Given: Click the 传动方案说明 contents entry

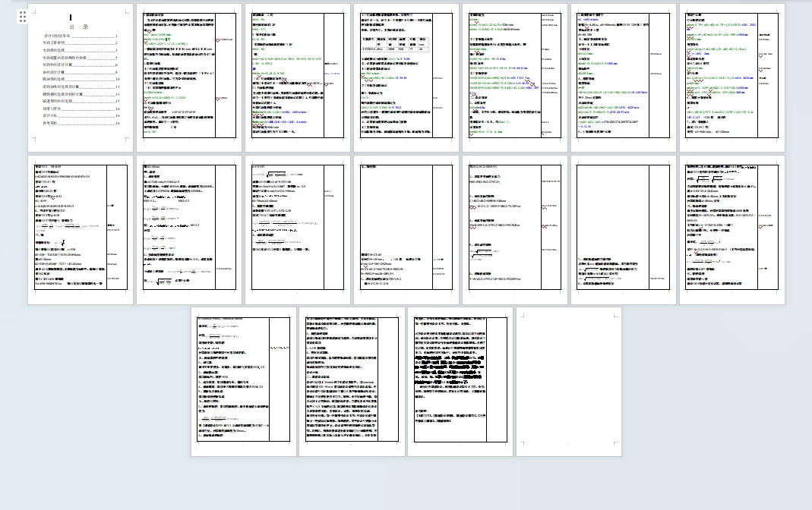Looking at the screenshot, I should (81, 43).
